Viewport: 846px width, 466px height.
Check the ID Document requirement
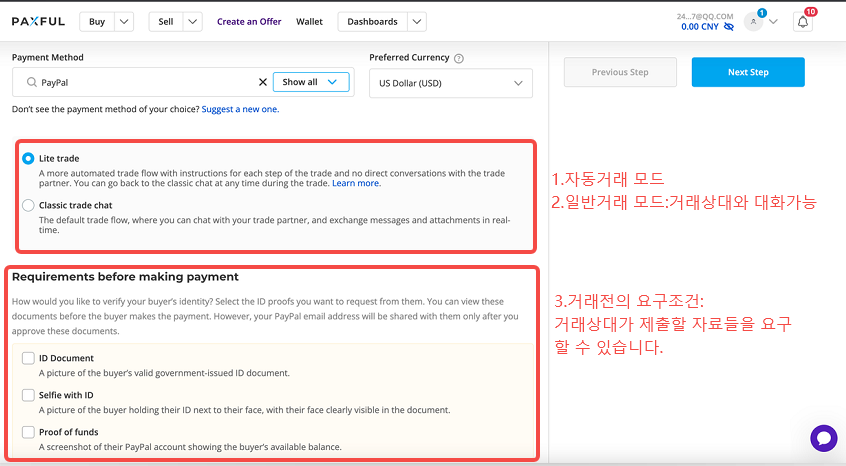(28, 358)
